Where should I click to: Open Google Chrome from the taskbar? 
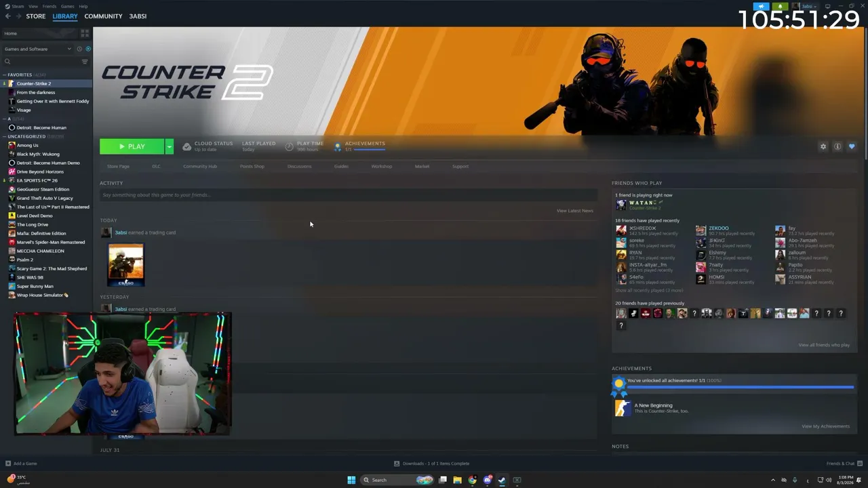(473, 480)
